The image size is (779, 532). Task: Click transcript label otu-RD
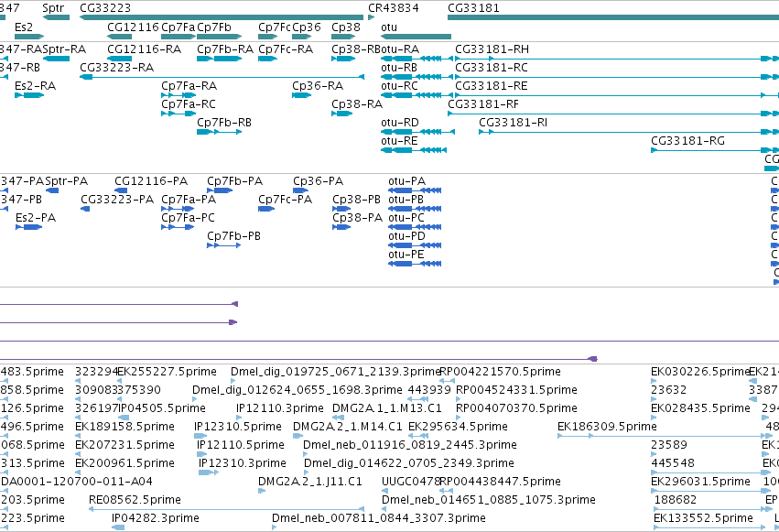(400, 123)
